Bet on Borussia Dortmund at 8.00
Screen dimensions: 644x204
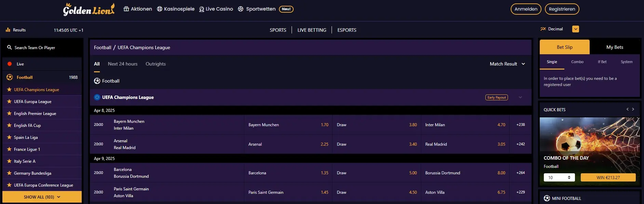tap(465, 173)
